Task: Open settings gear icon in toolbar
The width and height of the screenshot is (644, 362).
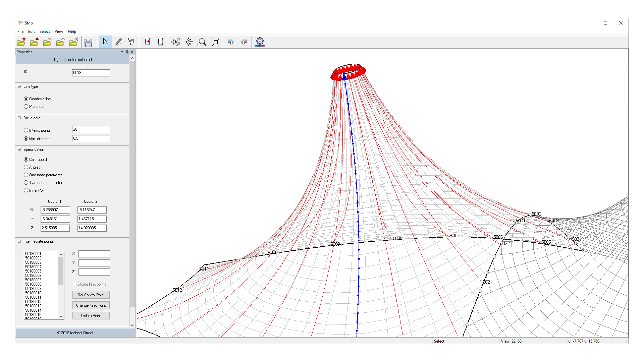Action: point(260,42)
